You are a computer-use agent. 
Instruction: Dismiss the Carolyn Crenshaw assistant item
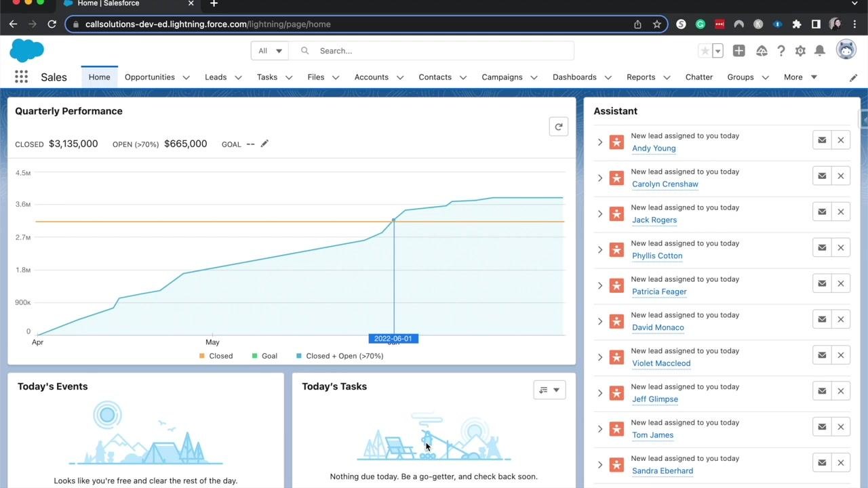(841, 176)
